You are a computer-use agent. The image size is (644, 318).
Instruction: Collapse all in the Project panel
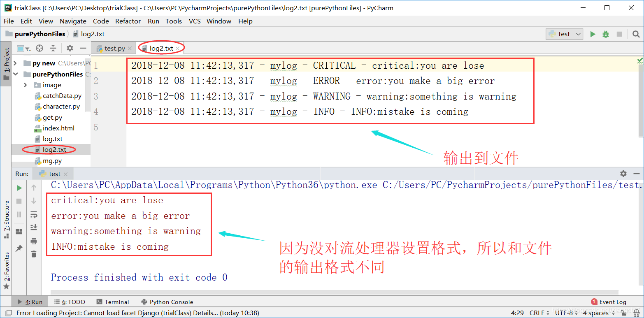tap(53, 48)
